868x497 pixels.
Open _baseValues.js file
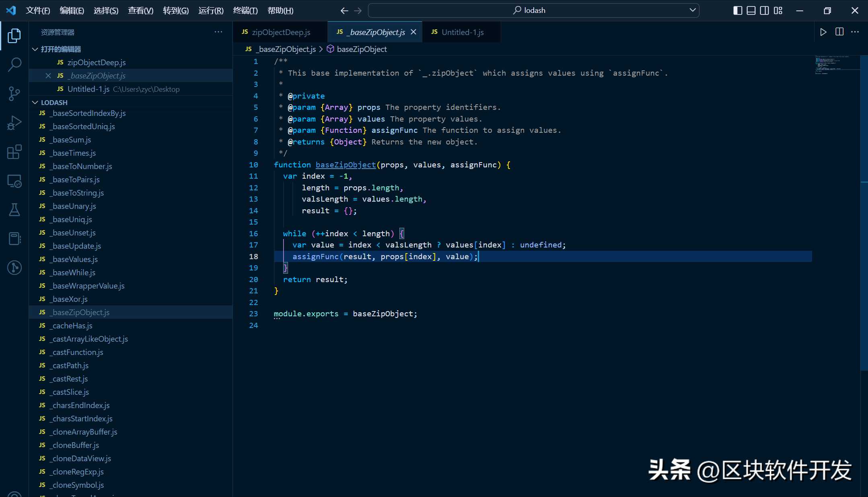pyautogui.click(x=131, y=259)
